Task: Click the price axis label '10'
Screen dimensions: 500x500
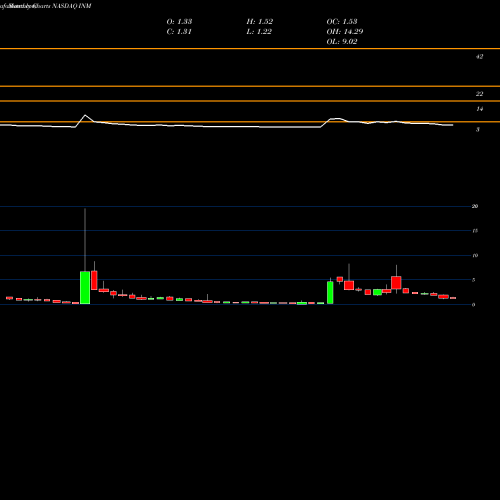Action: (475, 255)
